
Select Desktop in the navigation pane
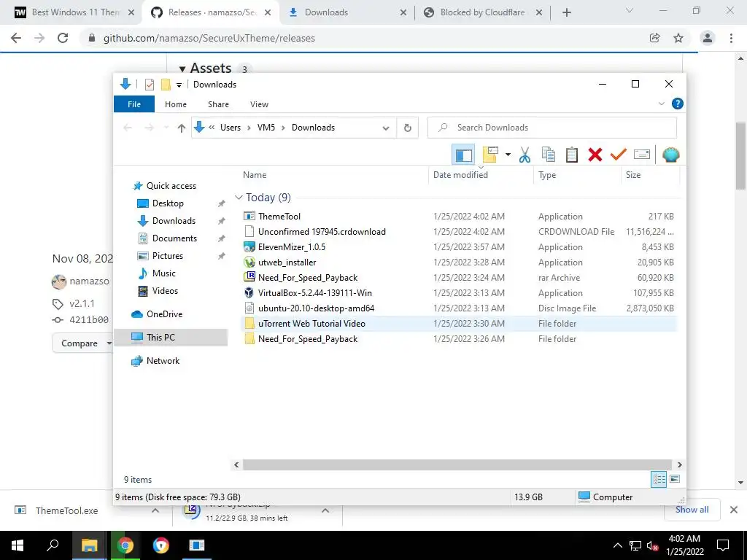tap(168, 203)
